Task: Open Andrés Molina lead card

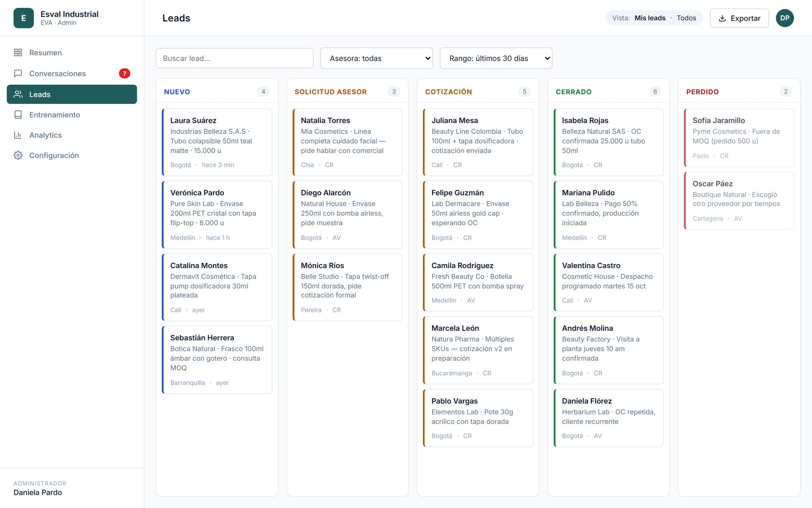Action: coord(608,350)
